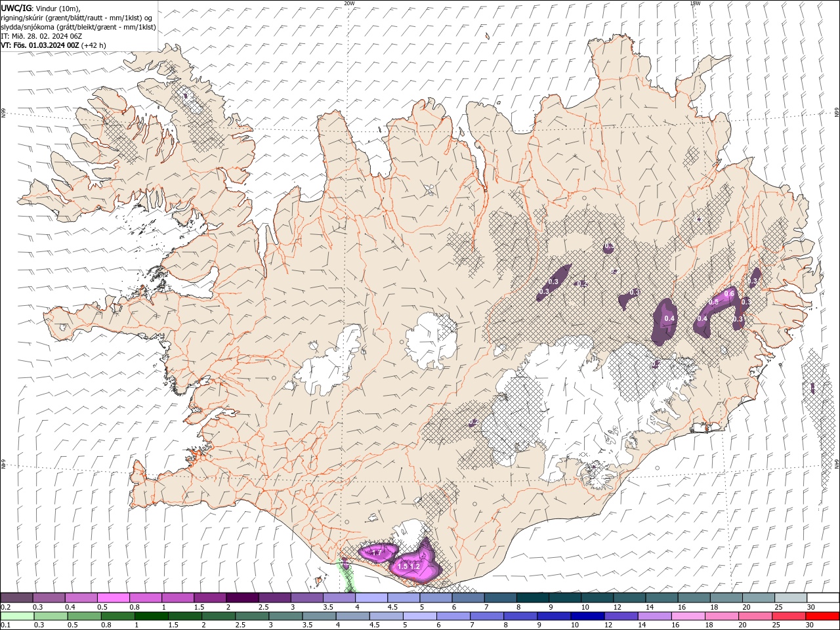Click the 'IT: Mið. 28. 02. 2024 06Z' line
The image size is (840, 630).
click(41, 36)
